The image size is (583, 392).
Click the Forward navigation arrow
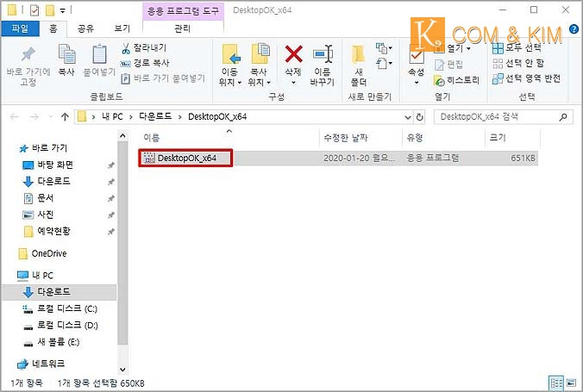click(x=34, y=117)
